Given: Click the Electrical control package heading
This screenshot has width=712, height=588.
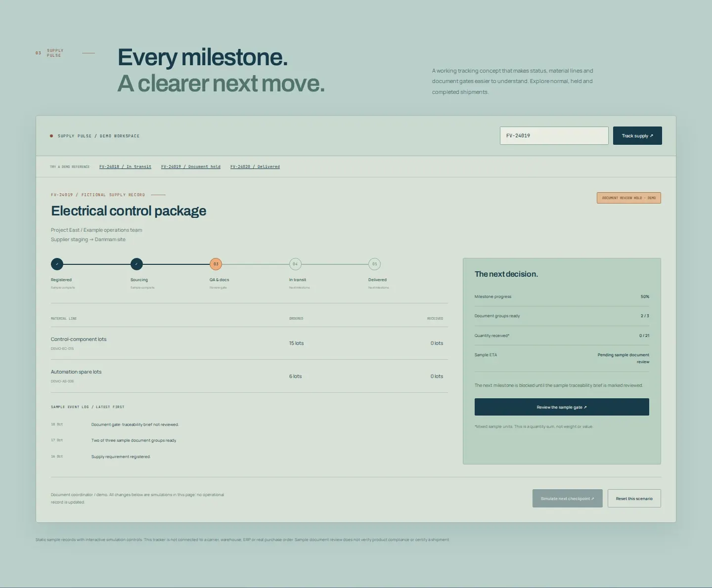Looking at the screenshot, I should pyautogui.click(x=129, y=211).
